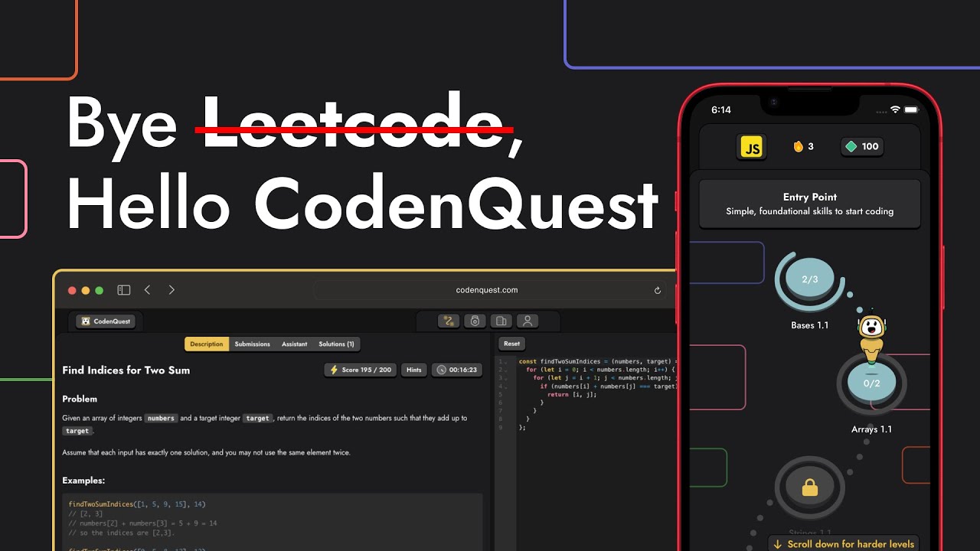Go forward with the browser arrow

pos(171,290)
